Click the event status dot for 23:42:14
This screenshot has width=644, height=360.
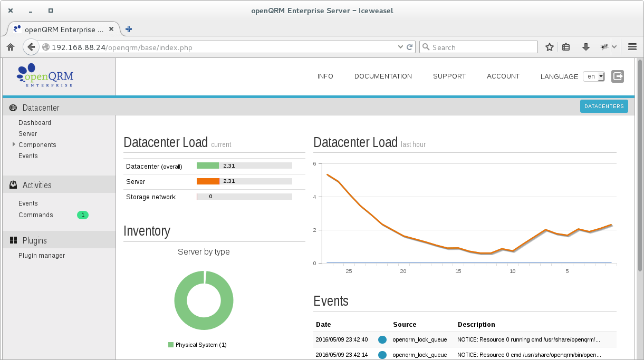(382, 355)
